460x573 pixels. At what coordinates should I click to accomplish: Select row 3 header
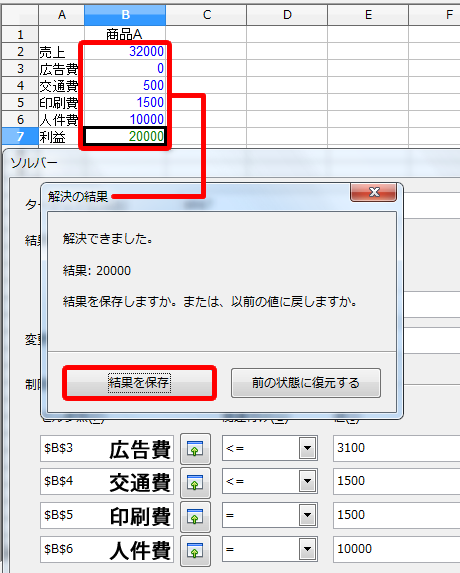20,68
